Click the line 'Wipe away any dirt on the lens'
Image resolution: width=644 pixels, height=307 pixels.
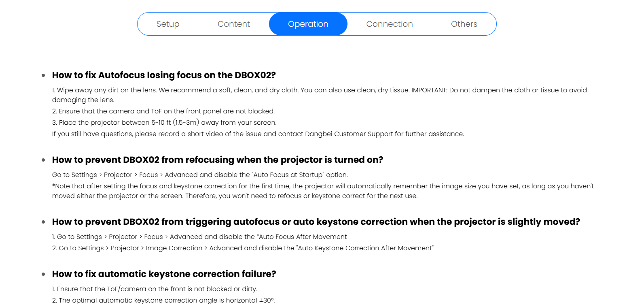click(x=320, y=95)
